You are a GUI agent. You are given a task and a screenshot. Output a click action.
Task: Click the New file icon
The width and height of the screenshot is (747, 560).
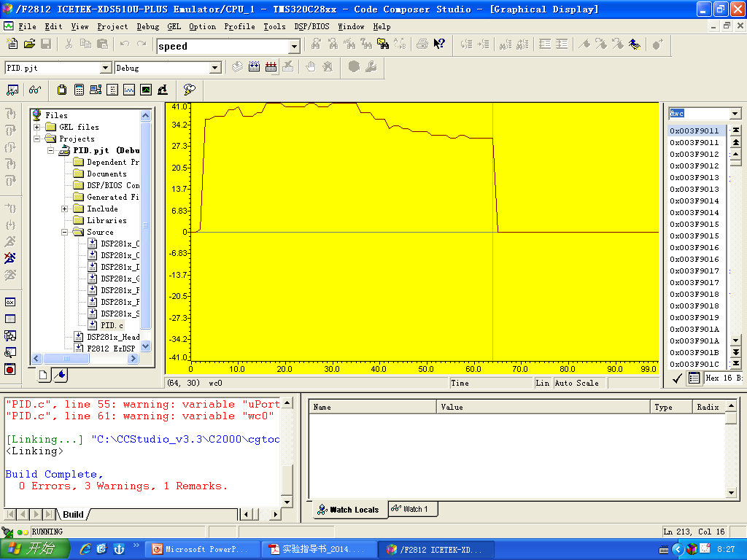pos(12,44)
